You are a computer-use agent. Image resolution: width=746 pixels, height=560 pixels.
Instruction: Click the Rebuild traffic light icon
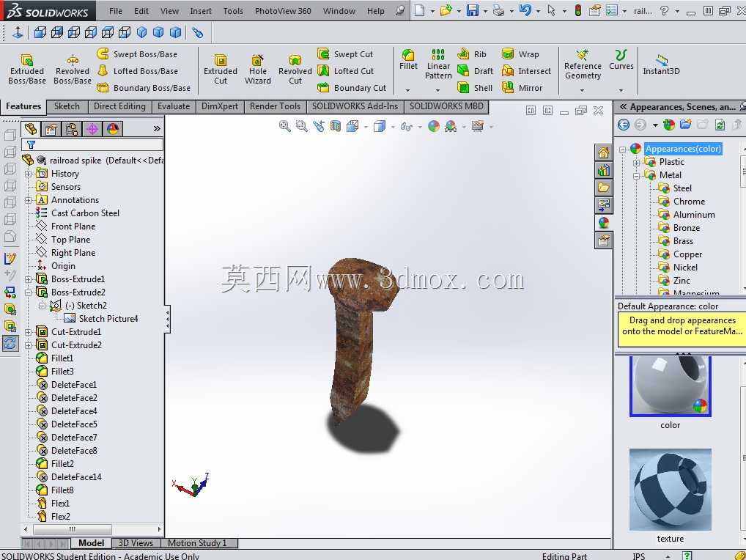click(578, 10)
